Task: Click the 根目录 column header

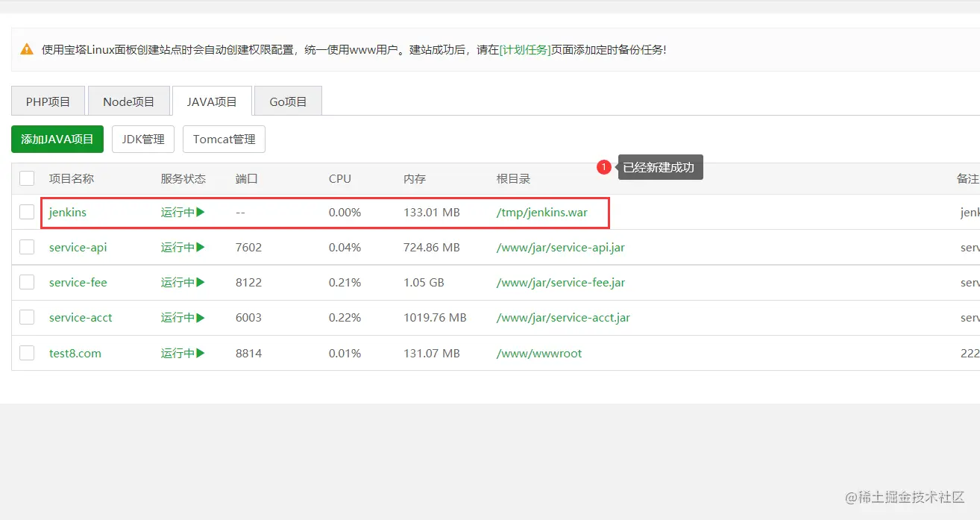Action: [513, 178]
